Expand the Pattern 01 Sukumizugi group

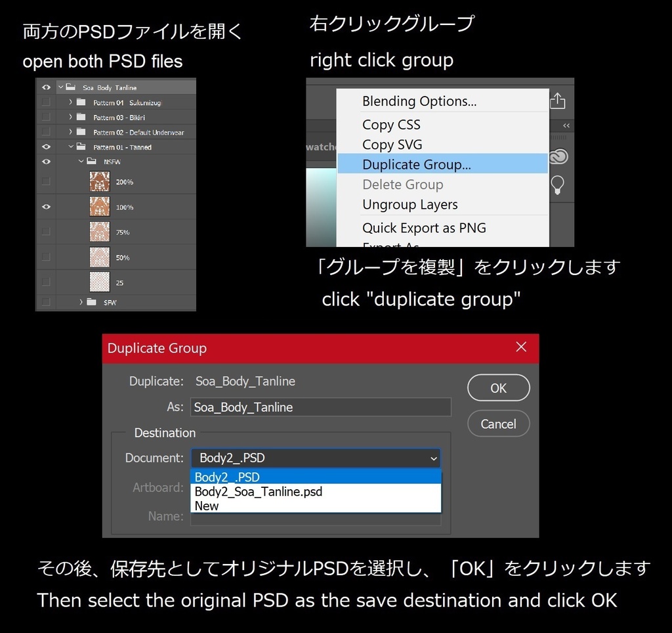pos(70,102)
